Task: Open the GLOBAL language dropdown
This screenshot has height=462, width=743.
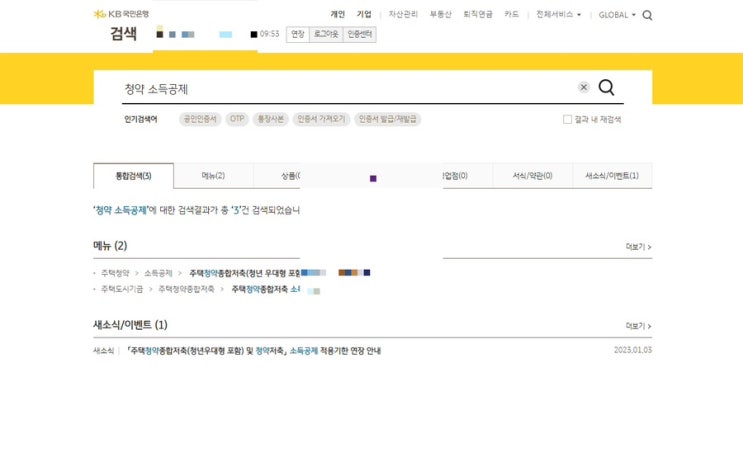Action: [x=616, y=15]
